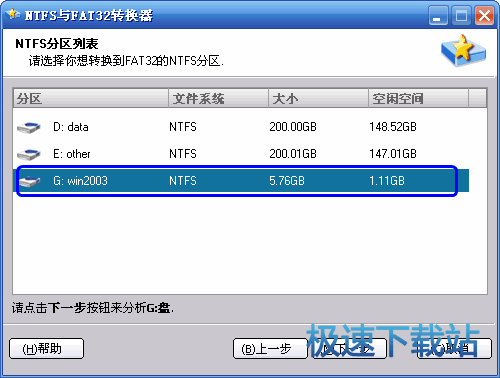
Task: Click free space value 148.52GB
Action: tap(393, 127)
